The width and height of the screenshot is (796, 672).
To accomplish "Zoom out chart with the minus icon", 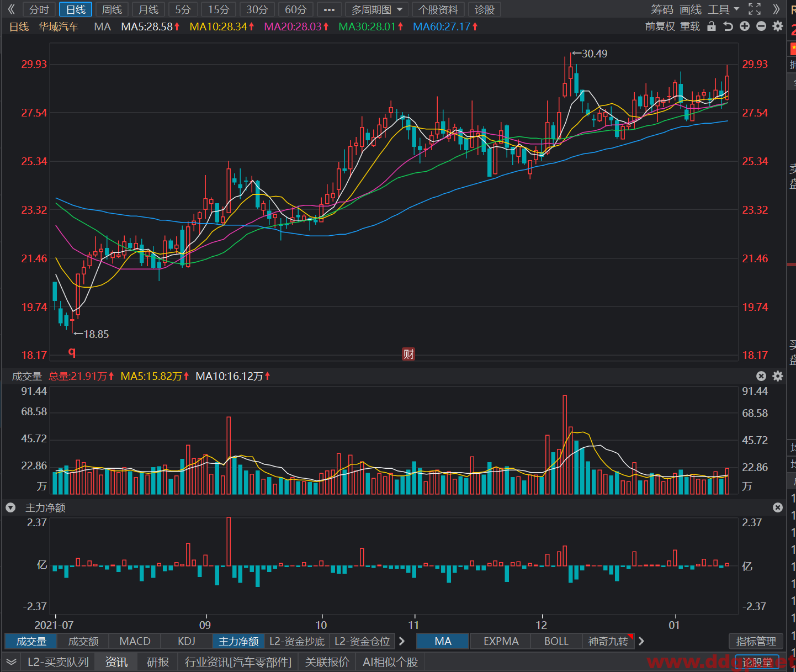I will point(761,26).
